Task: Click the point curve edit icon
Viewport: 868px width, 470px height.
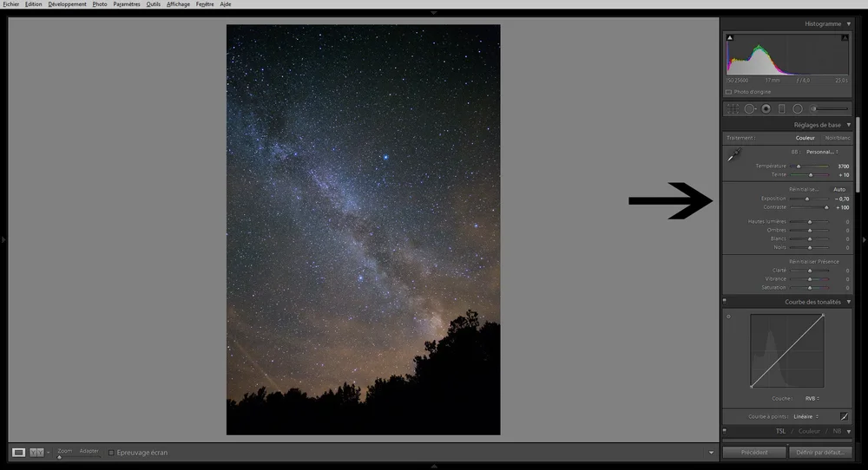Action: coord(845,416)
